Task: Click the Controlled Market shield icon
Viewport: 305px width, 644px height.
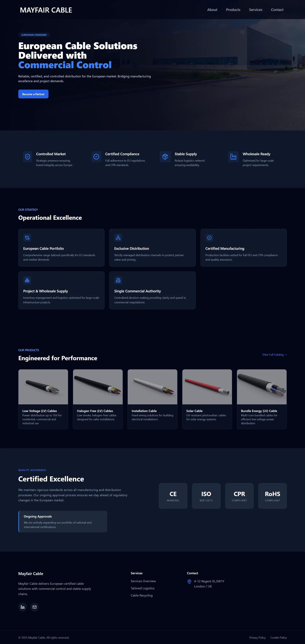Action: tap(27, 157)
